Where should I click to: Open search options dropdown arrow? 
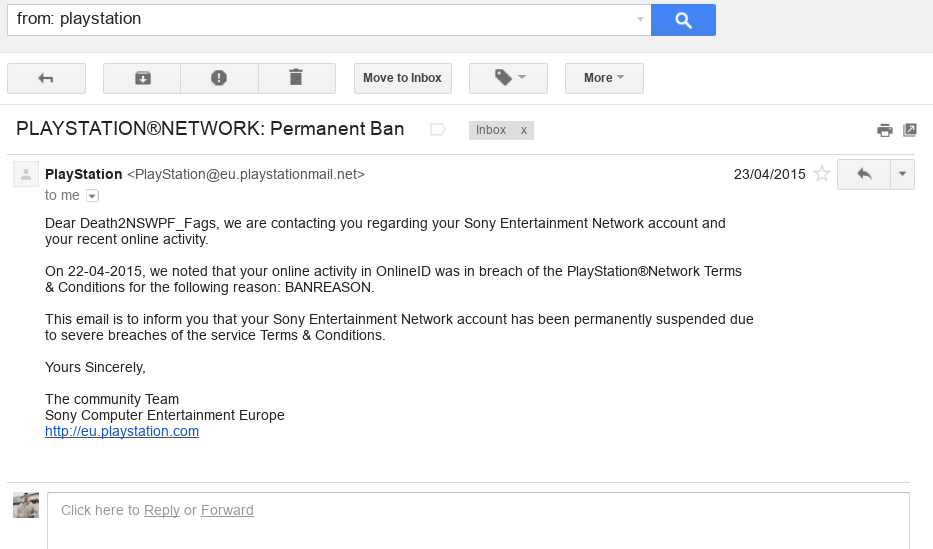[x=640, y=20]
